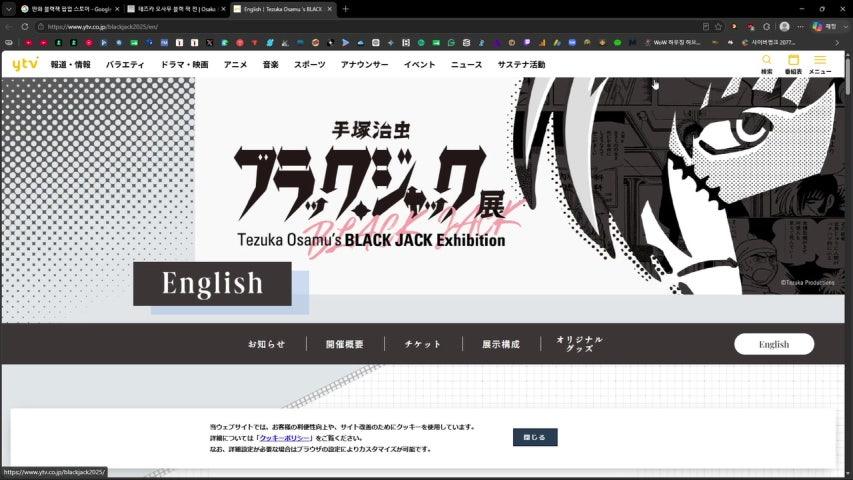Reload the page with the refresh icon

pos(25,26)
